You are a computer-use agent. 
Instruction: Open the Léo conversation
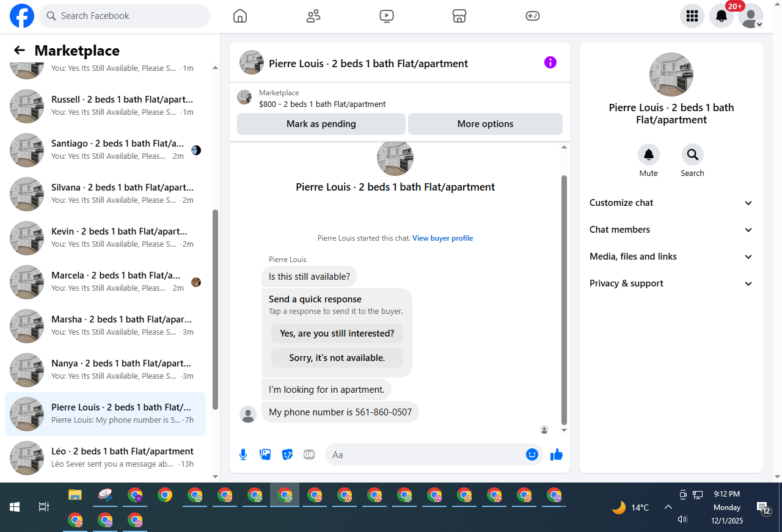[105, 458]
